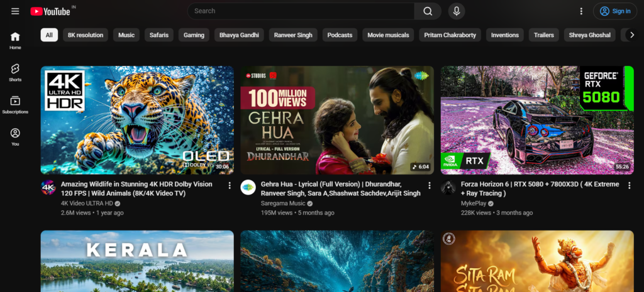Open the Kerala video thumbnail
The image size is (644, 292).
[137, 261]
